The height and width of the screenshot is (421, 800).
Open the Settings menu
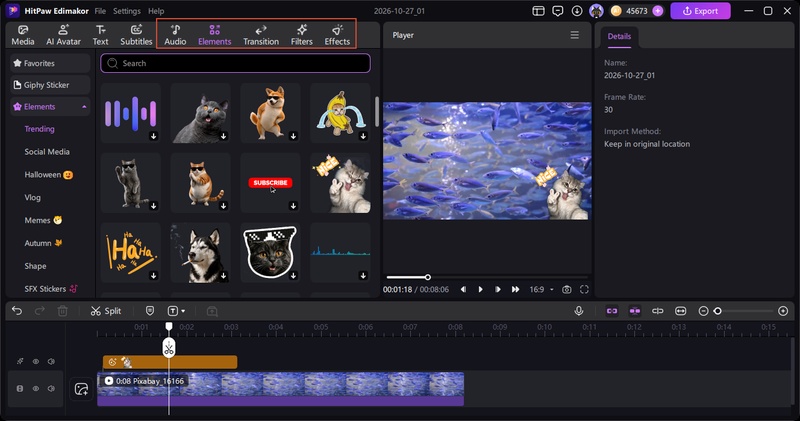[x=127, y=11]
